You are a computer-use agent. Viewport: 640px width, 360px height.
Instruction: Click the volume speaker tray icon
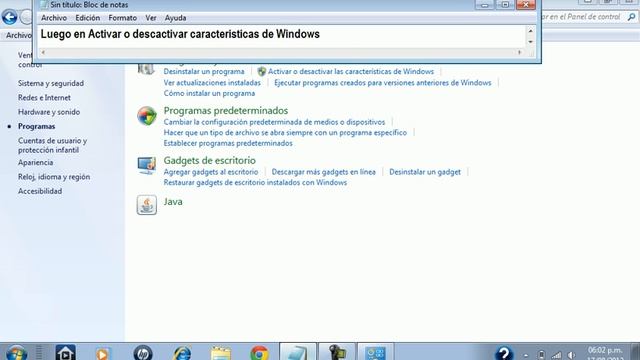pos(572,356)
